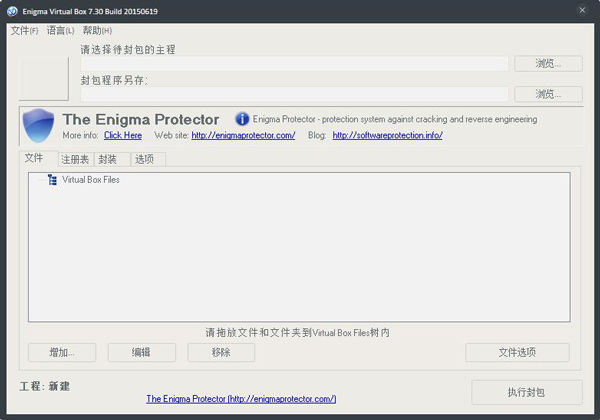Open the 文件(F) menu
This screenshot has width=600, height=420.
pyautogui.click(x=24, y=31)
